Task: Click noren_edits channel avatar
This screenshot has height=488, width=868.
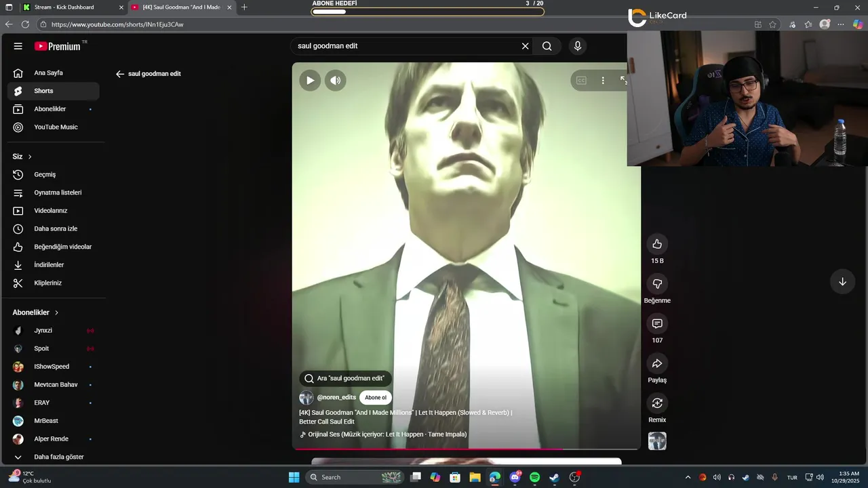Action: click(307, 398)
